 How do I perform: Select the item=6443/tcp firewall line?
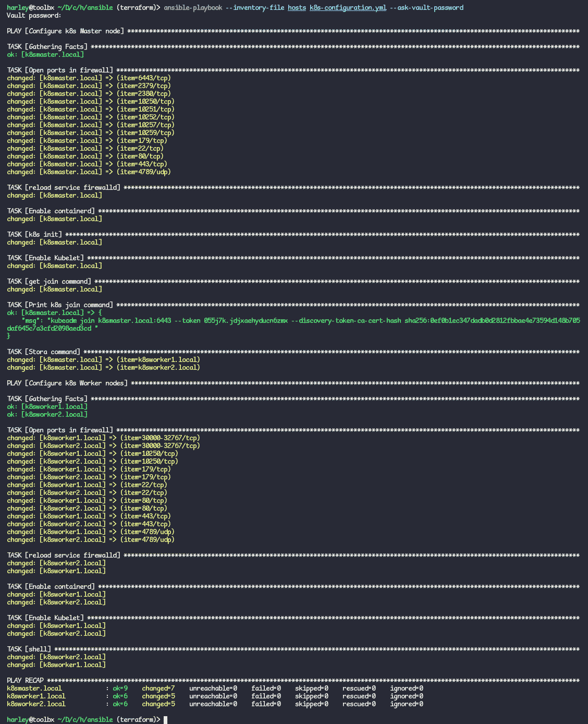point(89,78)
